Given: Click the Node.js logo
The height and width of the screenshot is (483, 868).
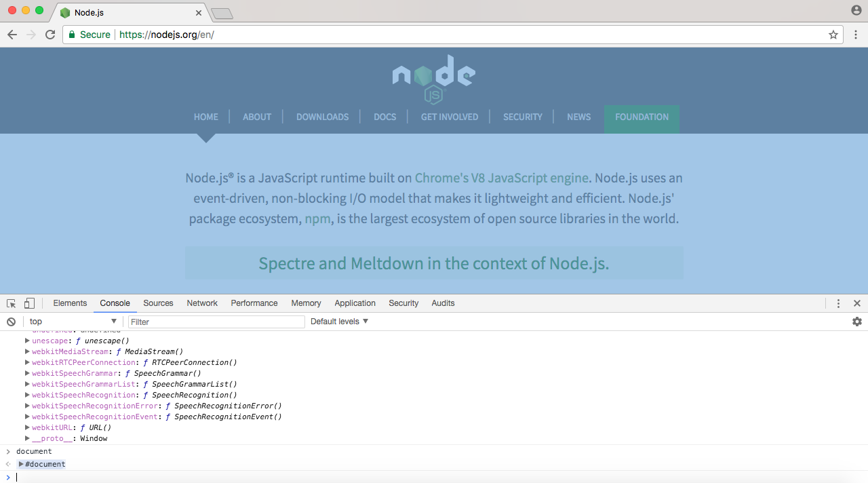Looking at the screenshot, I should [x=434, y=79].
